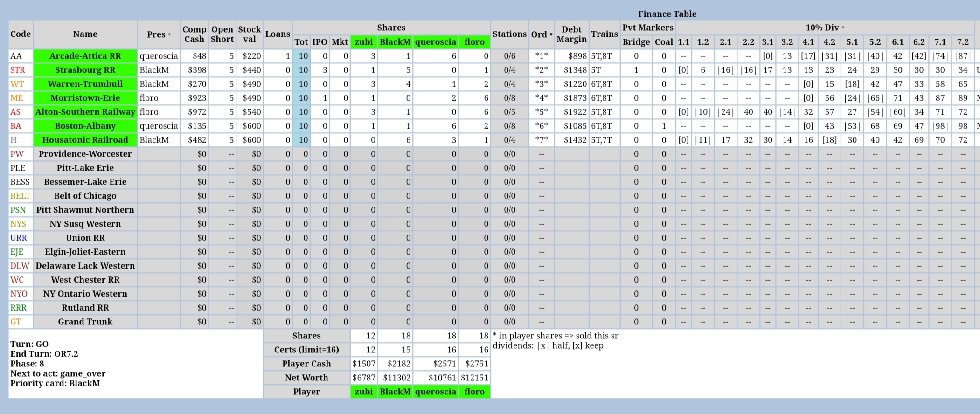Sort by the Ord column arrow

[551, 35]
